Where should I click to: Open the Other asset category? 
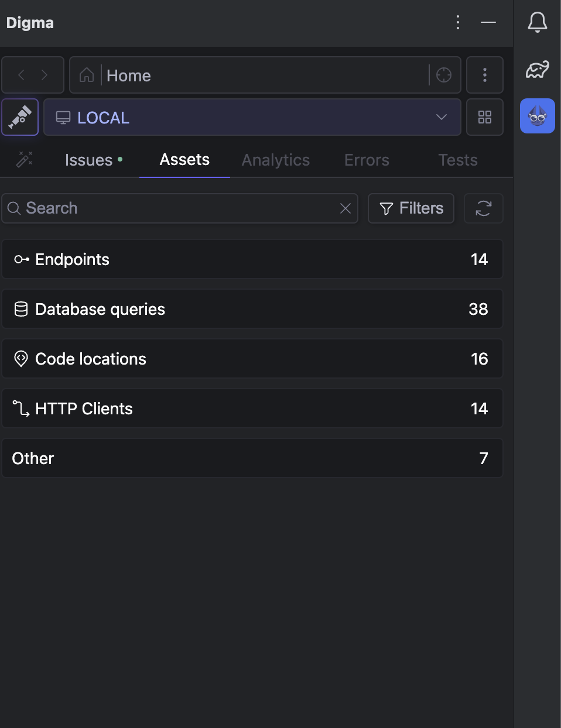click(252, 458)
